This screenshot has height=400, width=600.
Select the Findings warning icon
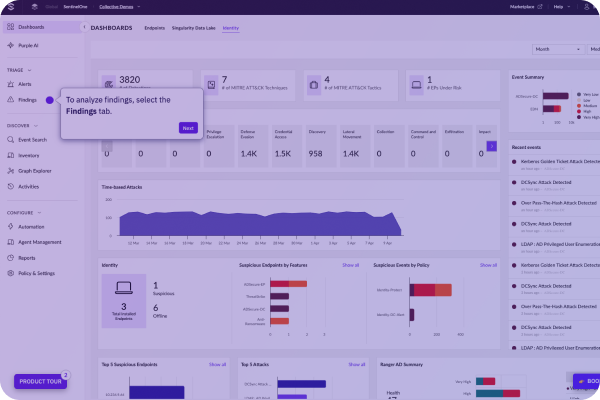9,100
